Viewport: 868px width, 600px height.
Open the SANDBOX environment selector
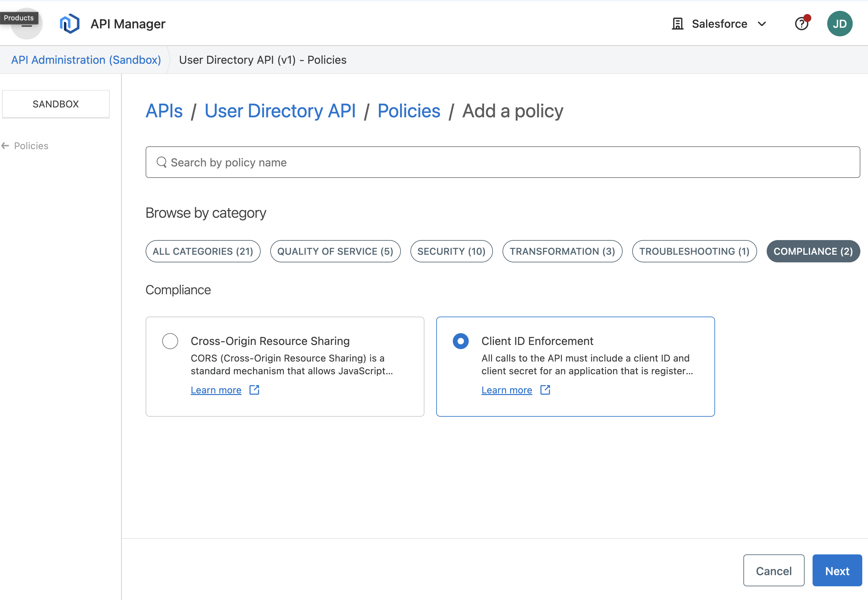56,104
